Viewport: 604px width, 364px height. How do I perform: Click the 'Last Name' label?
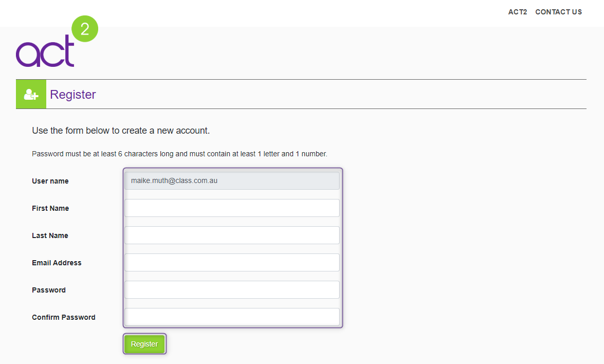[x=50, y=236]
